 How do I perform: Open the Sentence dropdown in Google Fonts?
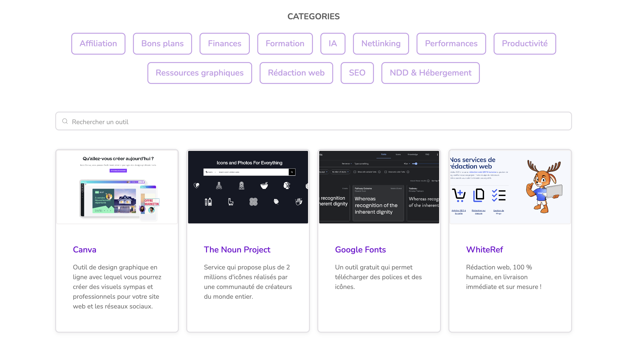[x=347, y=164]
